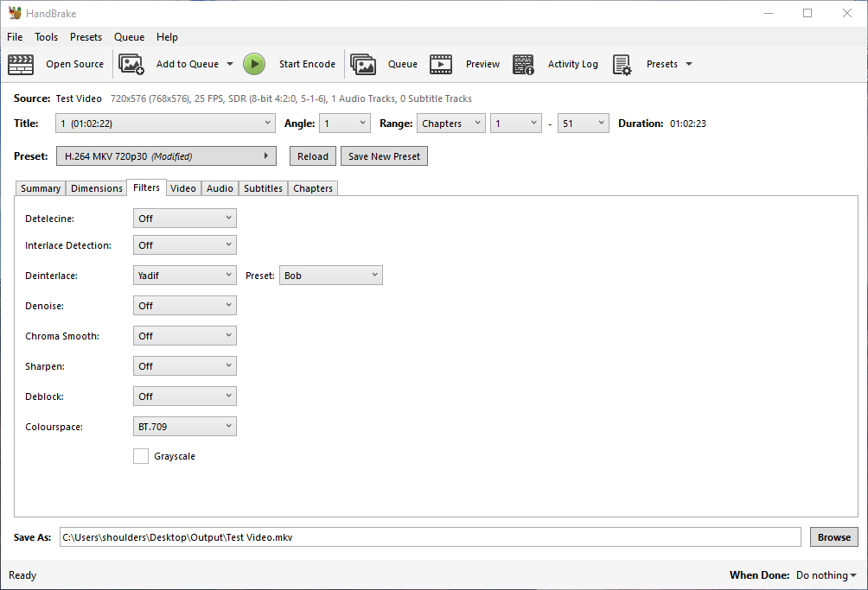Image resolution: width=868 pixels, height=590 pixels.
Task: Click the HandBrake app logo in title bar
Action: click(15, 13)
